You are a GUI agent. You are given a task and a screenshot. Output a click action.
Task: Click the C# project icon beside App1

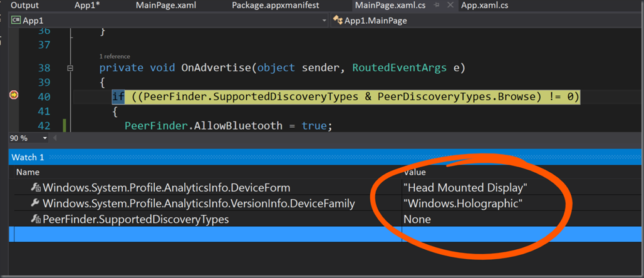pyautogui.click(x=16, y=20)
